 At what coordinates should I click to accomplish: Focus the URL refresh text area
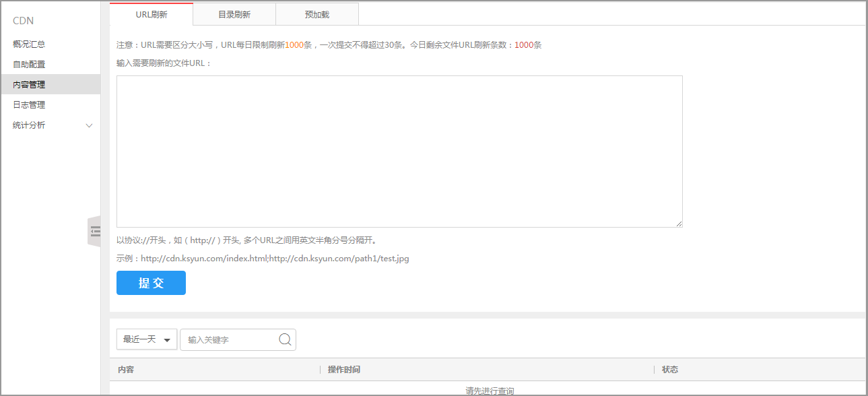coord(399,152)
